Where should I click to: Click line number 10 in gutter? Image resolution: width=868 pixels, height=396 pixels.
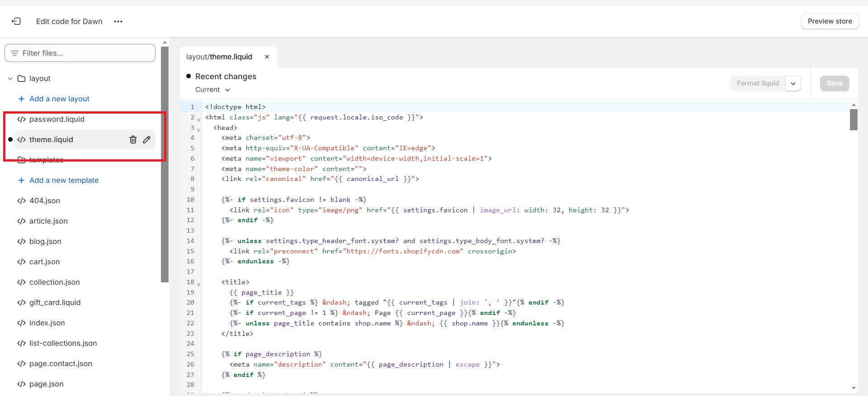pyautogui.click(x=190, y=200)
